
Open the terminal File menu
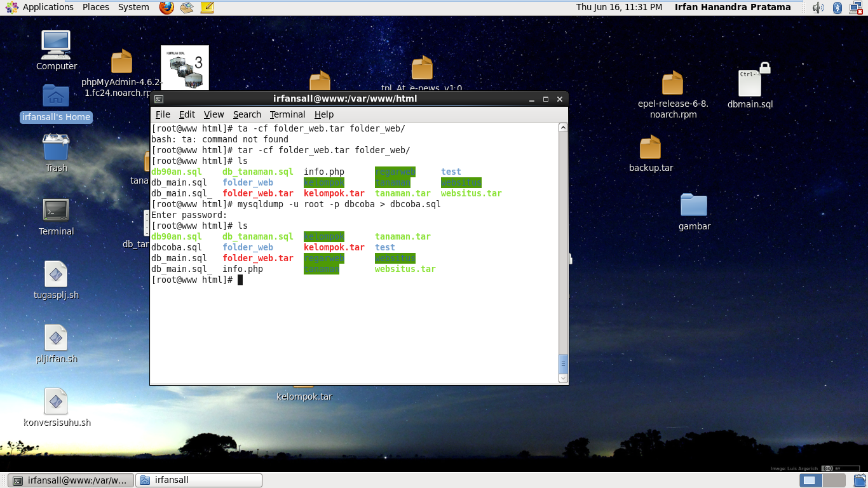point(163,114)
